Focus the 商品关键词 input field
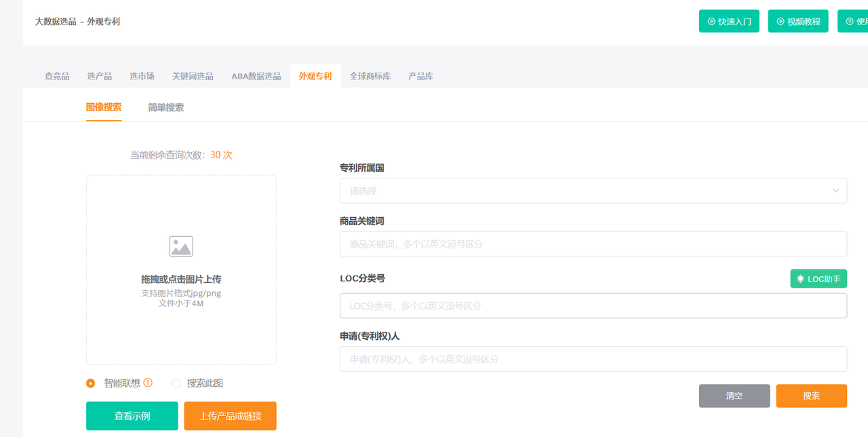Viewport: 868px width, 437px height. point(593,244)
